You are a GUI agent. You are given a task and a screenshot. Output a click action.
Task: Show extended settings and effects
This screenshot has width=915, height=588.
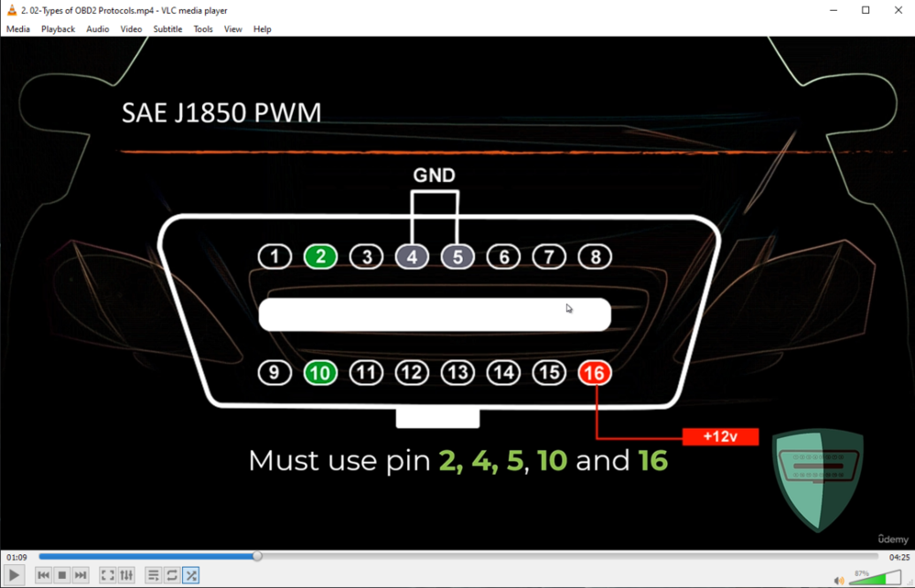[x=126, y=575]
